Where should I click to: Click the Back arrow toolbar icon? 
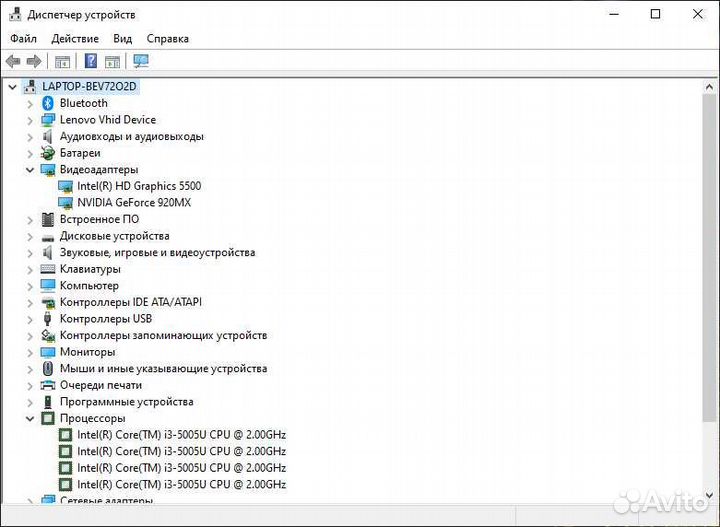coord(13,61)
